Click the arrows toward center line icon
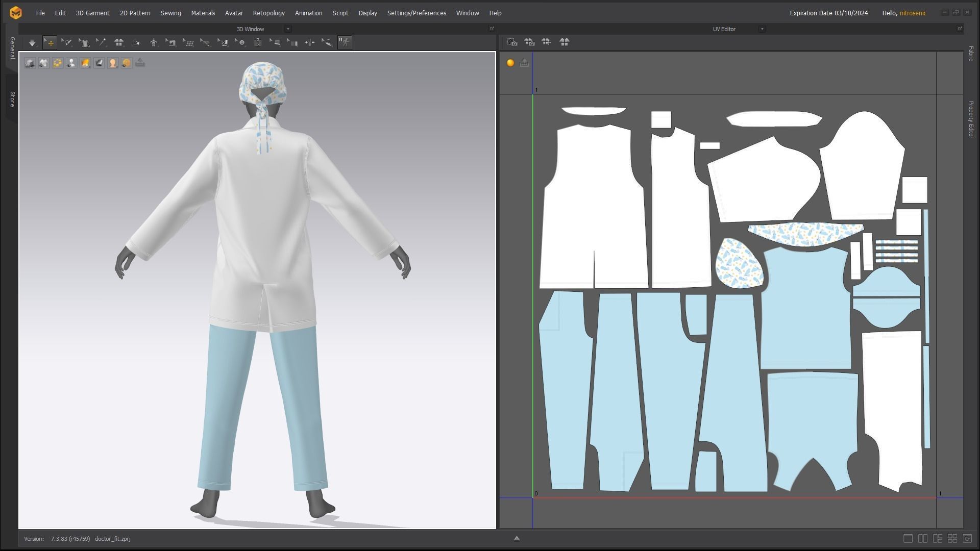The width and height of the screenshot is (980, 551). (x=310, y=43)
